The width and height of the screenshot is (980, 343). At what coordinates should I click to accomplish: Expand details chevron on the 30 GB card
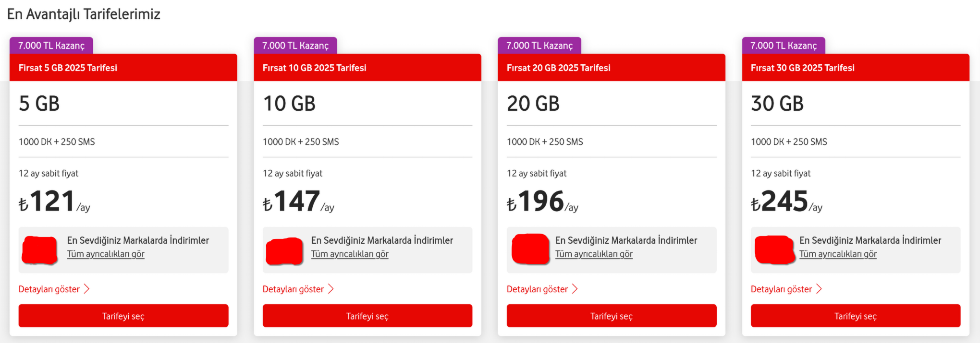(819, 289)
